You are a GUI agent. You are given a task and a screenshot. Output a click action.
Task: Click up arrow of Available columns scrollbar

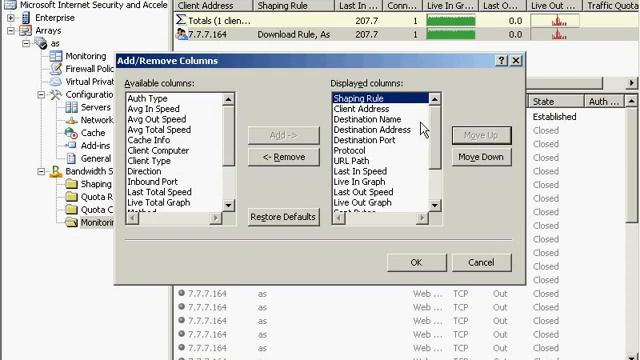coord(229,99)
